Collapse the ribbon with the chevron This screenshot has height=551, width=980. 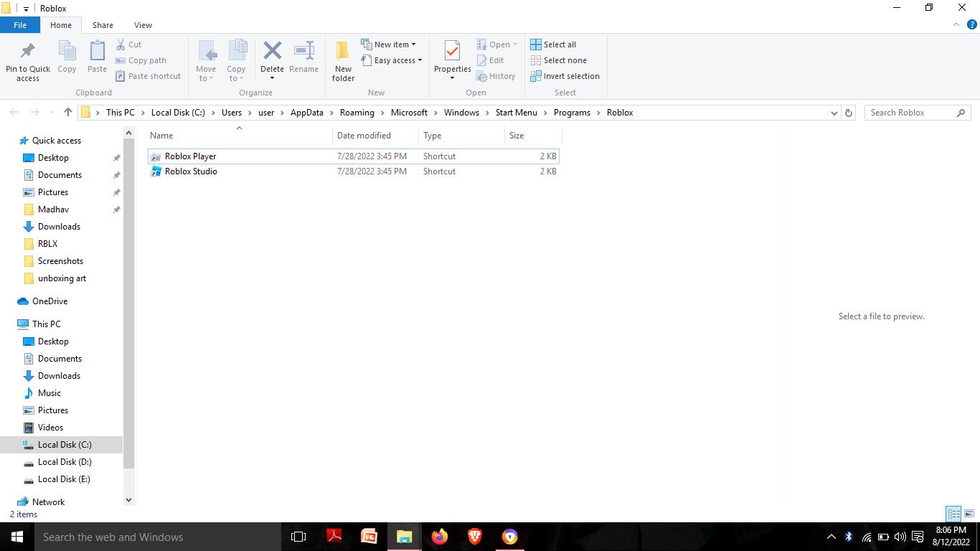956,24
